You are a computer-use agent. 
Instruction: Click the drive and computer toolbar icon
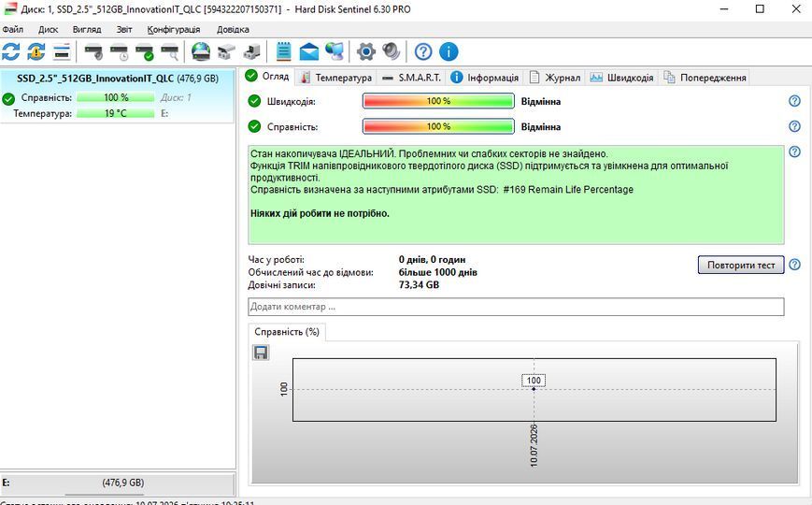pyautogui.click(x=251, y=51)
